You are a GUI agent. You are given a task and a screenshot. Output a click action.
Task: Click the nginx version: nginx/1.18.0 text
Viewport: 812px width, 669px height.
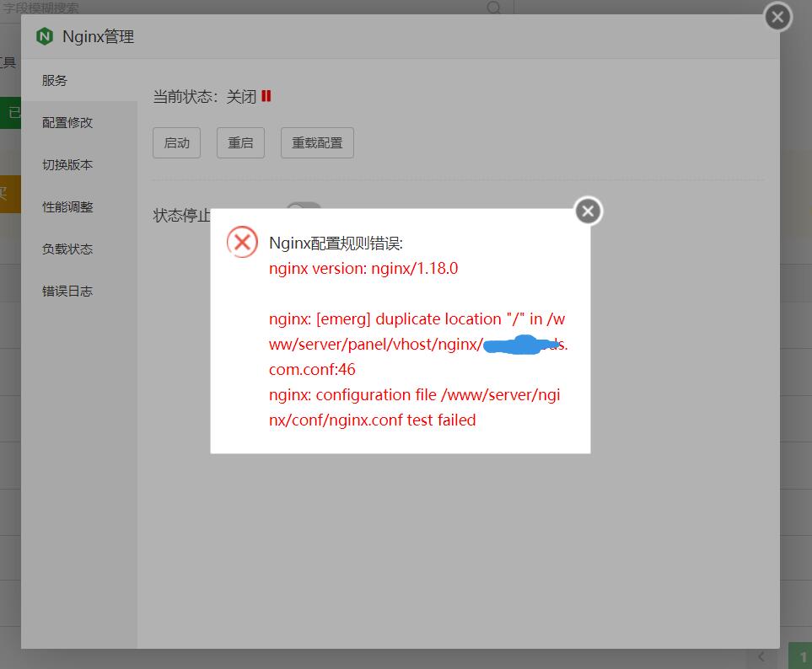point(363,269)
